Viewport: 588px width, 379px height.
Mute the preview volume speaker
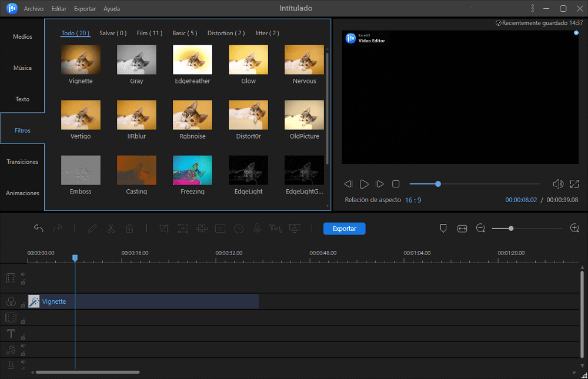(557, 184)
